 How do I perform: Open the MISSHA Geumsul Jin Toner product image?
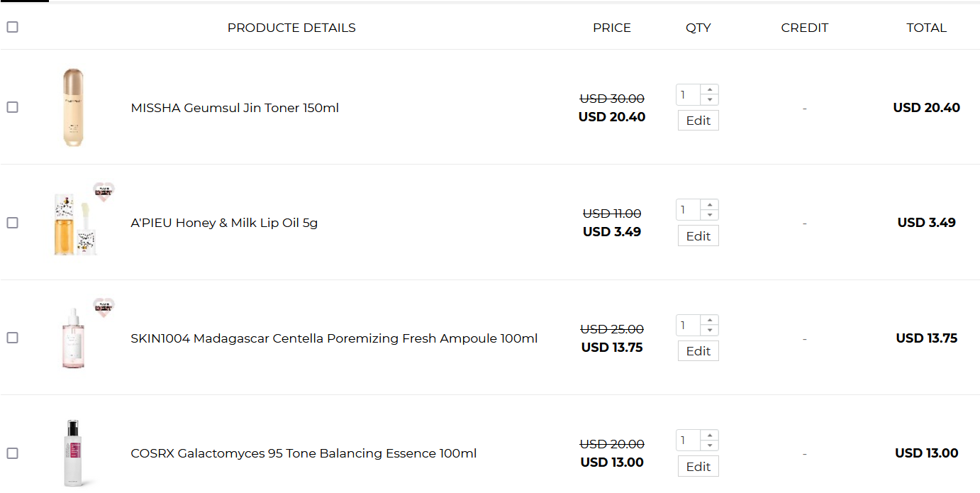tap(73, 108)
